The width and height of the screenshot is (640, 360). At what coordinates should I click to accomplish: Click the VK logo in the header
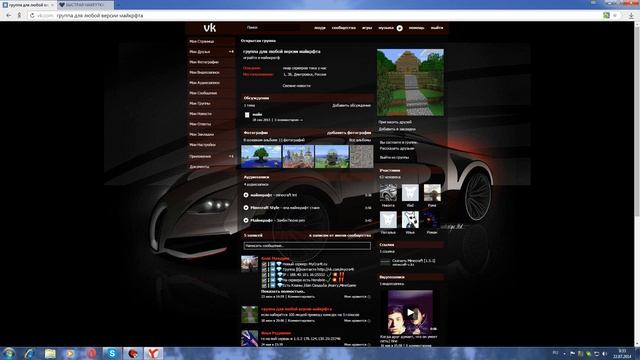click(x=210, y=28)
